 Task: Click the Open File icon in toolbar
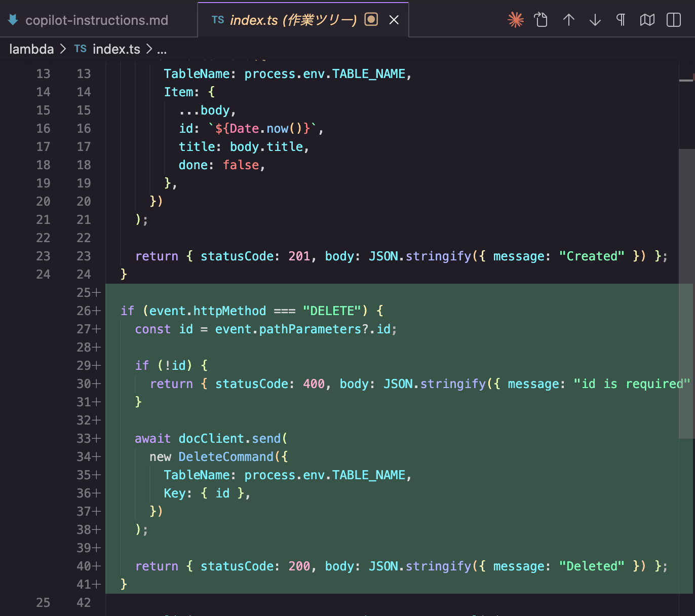tap(541, 20)
